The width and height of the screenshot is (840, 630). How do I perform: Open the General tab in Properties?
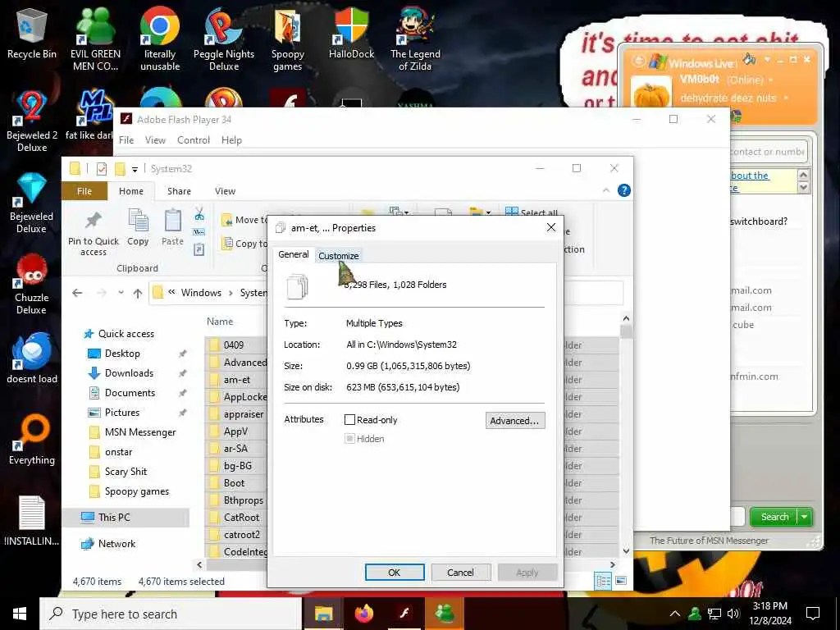coord(293,254)
